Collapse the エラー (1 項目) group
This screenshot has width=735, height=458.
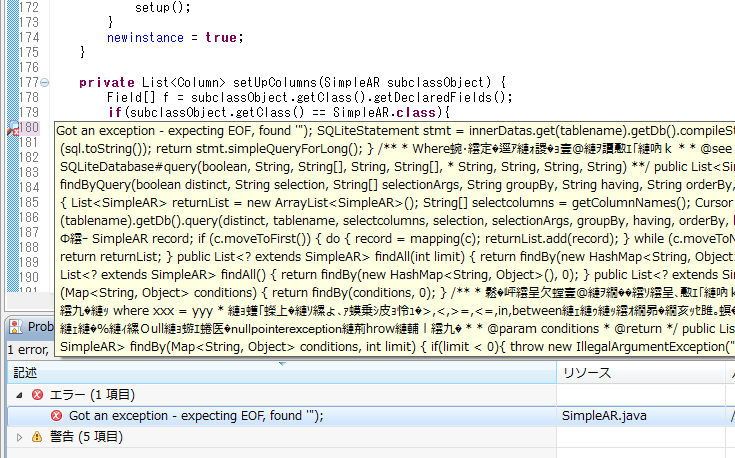coord(19,395)
